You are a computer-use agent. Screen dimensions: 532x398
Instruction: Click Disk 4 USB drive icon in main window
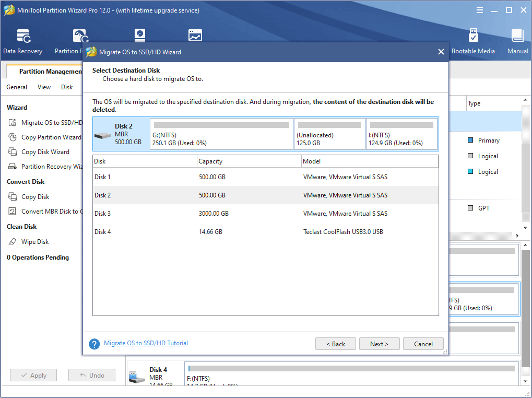point(137,377)
